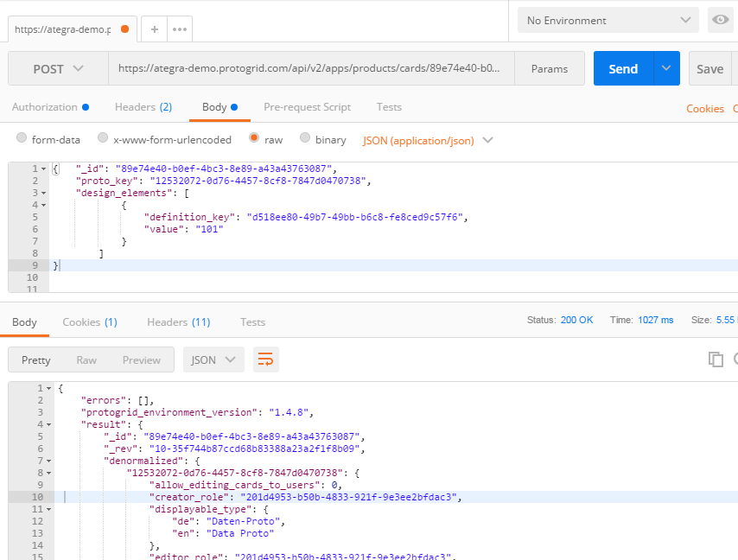This screenshot has width=738, height=560.
Task: Copy response body to clipboard
Action: tap(716, 359)
